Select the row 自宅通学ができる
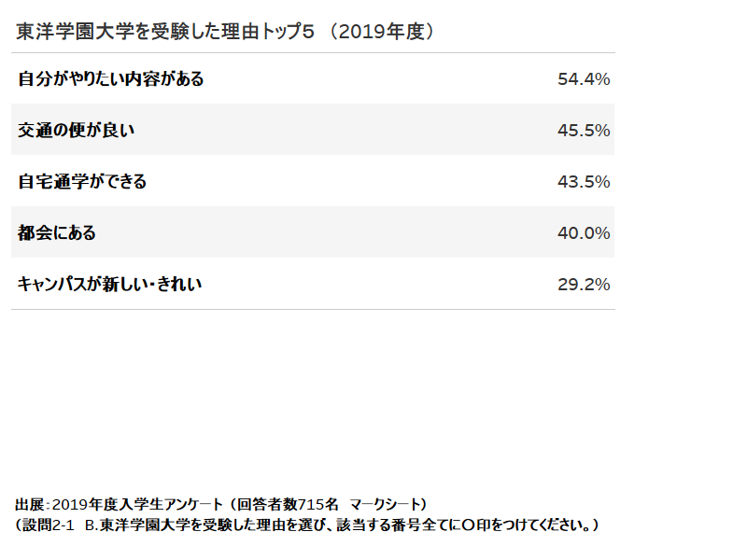Viewport: 747px width, 560px height. (313, 181)
